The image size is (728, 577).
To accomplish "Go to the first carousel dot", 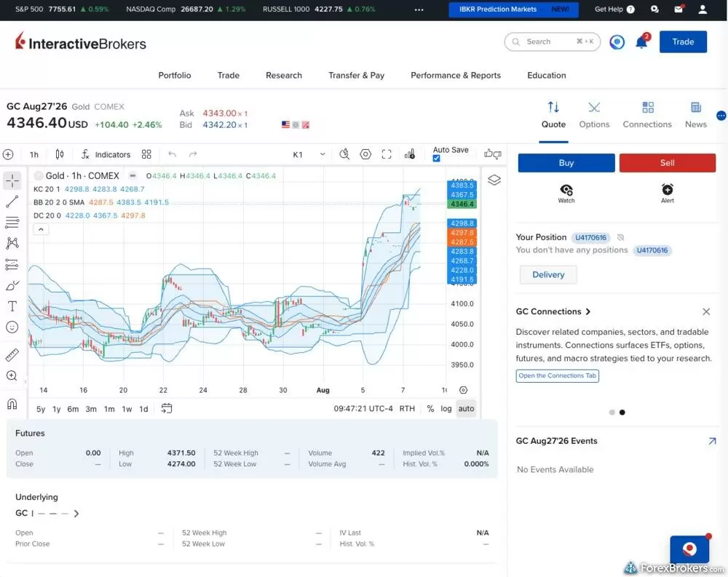I will coord(612,413).
